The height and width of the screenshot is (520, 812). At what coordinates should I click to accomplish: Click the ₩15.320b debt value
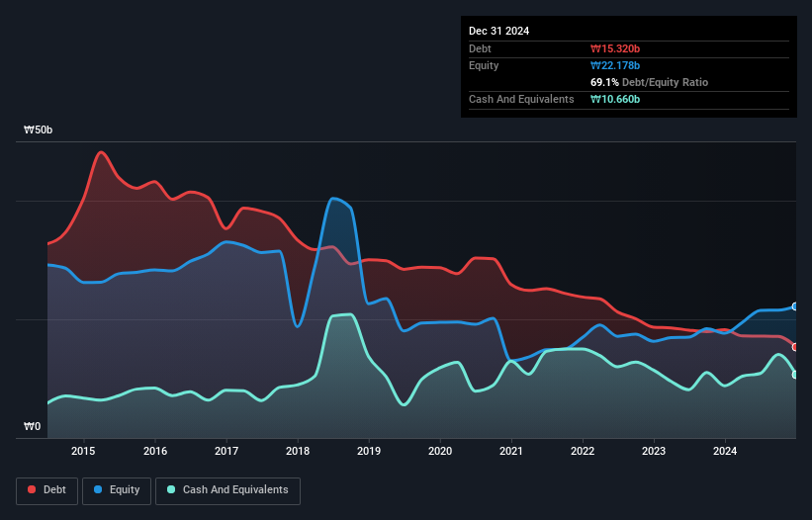tap(615, 48)
